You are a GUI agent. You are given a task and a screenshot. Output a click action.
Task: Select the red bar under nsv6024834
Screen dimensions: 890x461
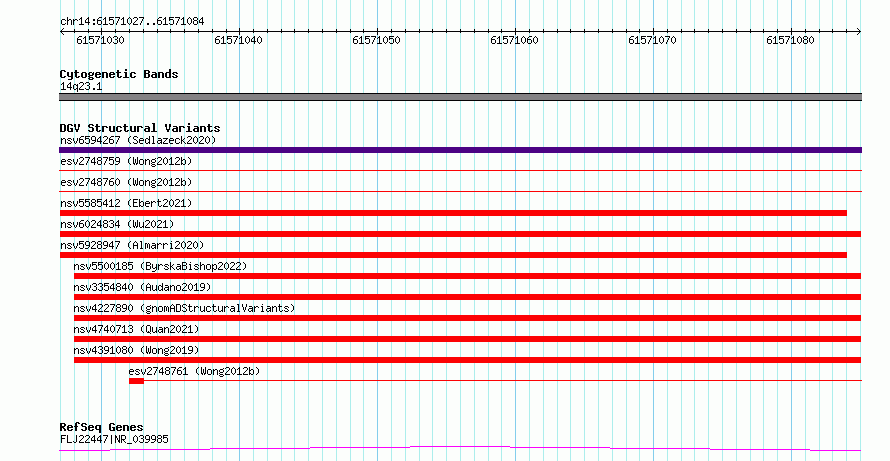pyautogui.click(x=460, y=234)
